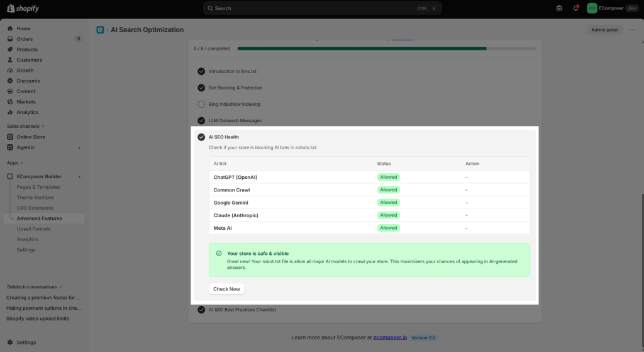
Task: Toggle the AI SEO Health checkmark
Action: point(201,137)
